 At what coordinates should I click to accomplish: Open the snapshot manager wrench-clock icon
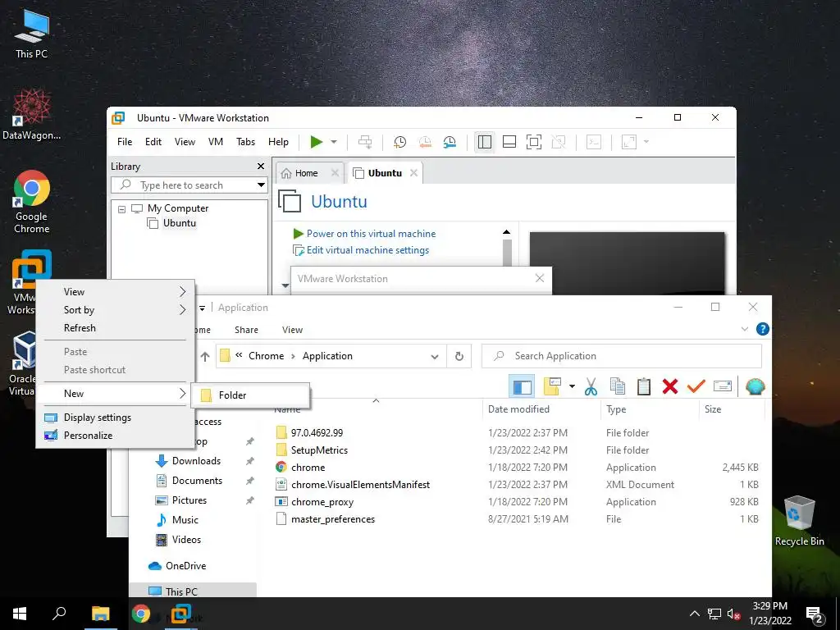pyautogui.click(x=450, y=142)
